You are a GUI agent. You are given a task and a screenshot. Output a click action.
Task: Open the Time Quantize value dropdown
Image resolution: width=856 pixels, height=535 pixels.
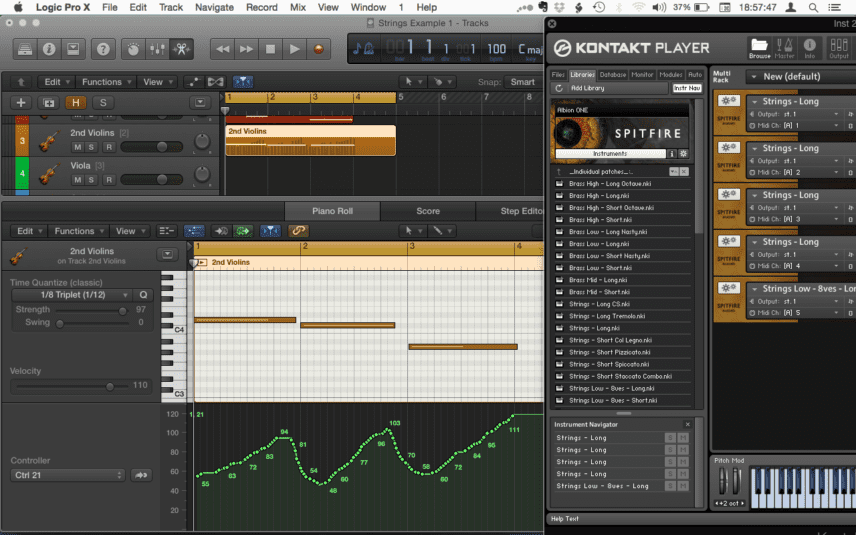coord(72,295)
